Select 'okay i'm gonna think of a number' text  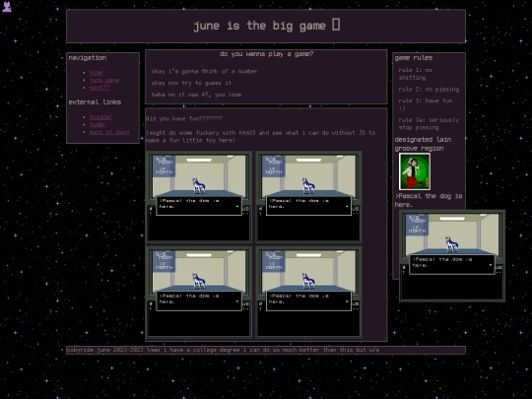pyautogui.click(x=205, y=71)
